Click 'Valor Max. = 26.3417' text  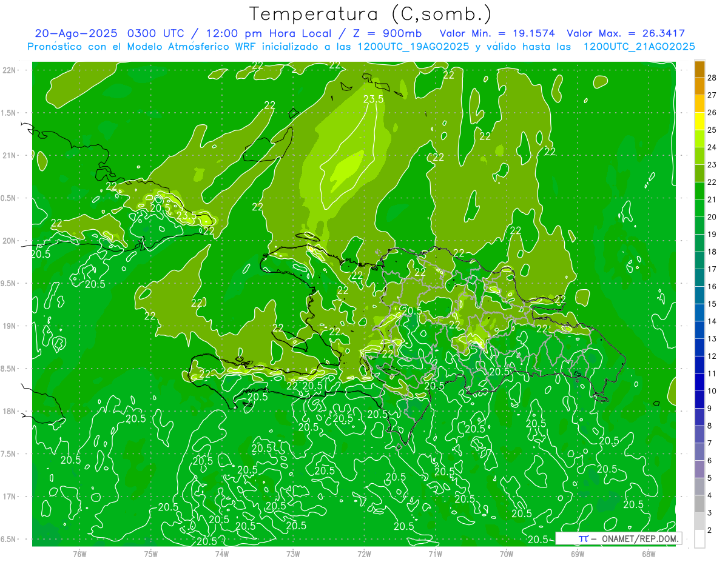[625, 33]
